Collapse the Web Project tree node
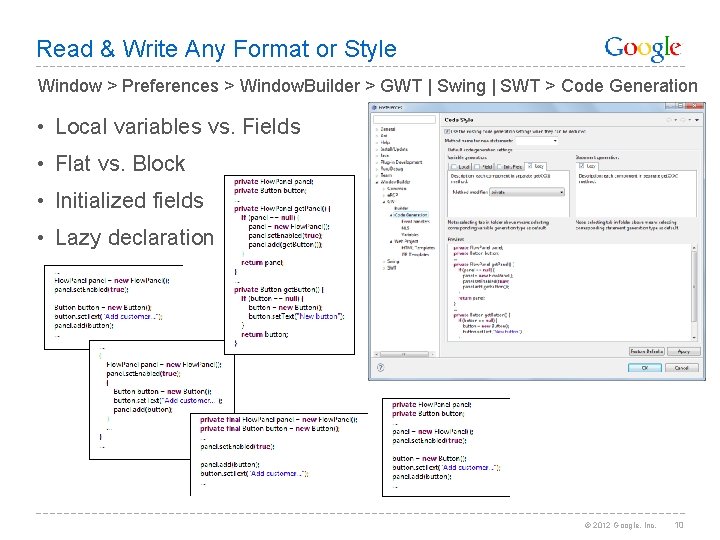Image resolution: width=720 pixels, height=540 pixels. coord(391,241)
